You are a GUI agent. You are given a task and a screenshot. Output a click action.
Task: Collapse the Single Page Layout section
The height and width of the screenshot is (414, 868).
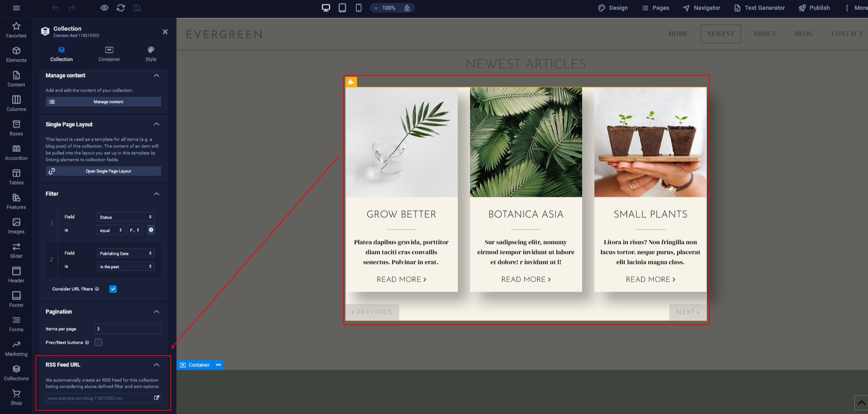pyautogui.click(x=157, y=124)
